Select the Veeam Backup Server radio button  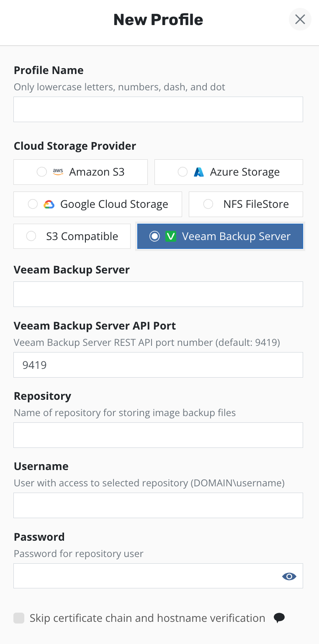155,236
